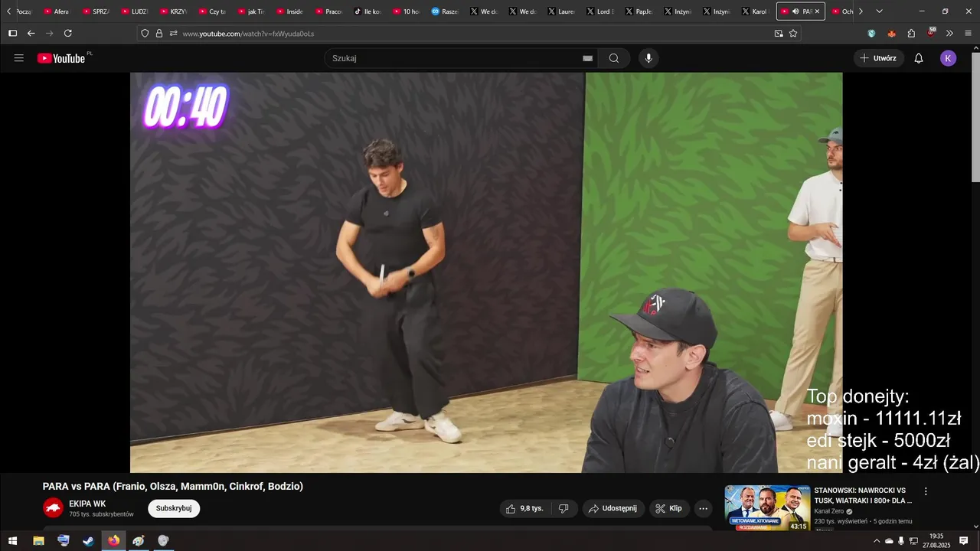Viewport: 980px width, 551px height.
Task: Switch to the Raszer tab
Action: [x=446, y=11]
